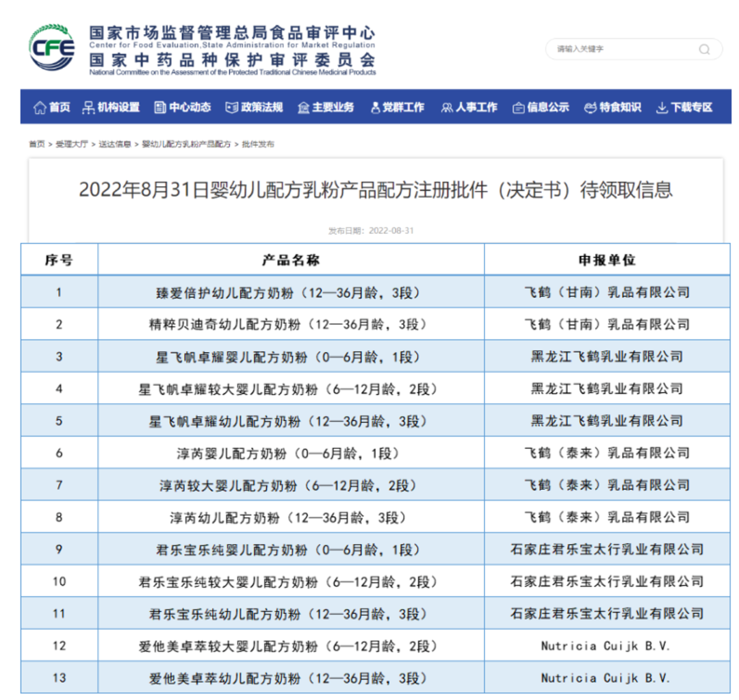The height and width of the screenshot is (700, 739).
Task: Select 君乐宝乐纯较大婴儿配方奶粉 (2段) cell
Action: (x=291, y=581)
